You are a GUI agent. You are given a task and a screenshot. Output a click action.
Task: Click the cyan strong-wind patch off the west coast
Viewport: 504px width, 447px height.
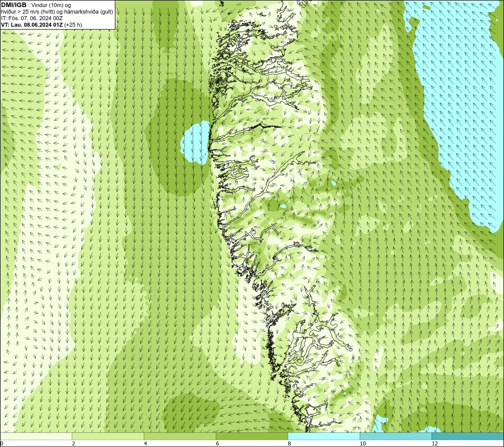[195, 143]
